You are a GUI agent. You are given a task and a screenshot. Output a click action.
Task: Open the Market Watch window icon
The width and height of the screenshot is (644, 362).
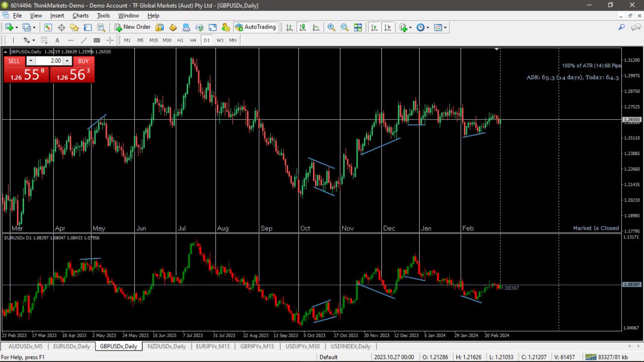pyautogui.click(x=48, y=27)
